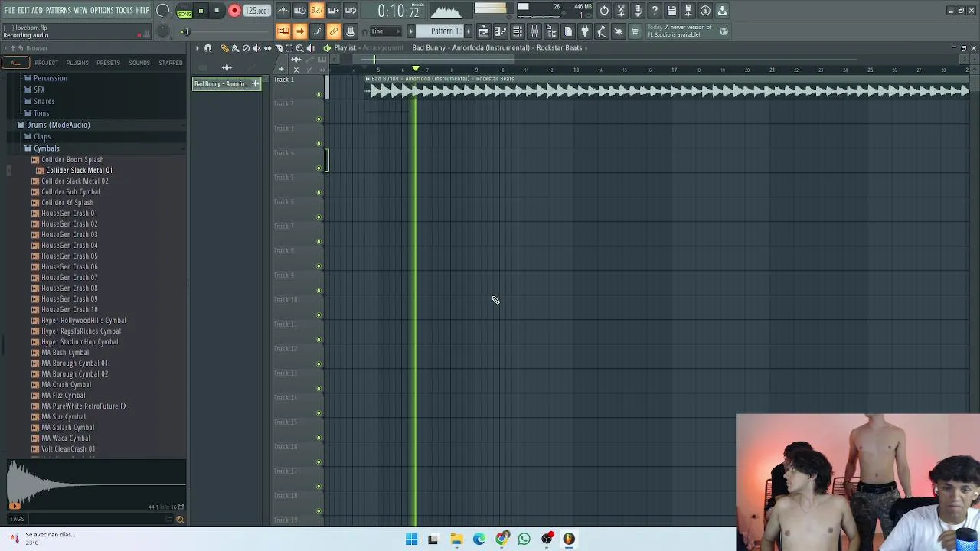Click the tempo 125.000 display

(x=256, y=11)
